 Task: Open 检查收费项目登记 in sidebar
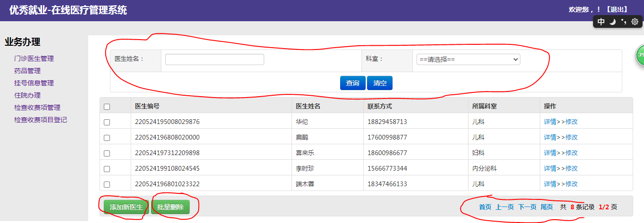tap(41, 120)
